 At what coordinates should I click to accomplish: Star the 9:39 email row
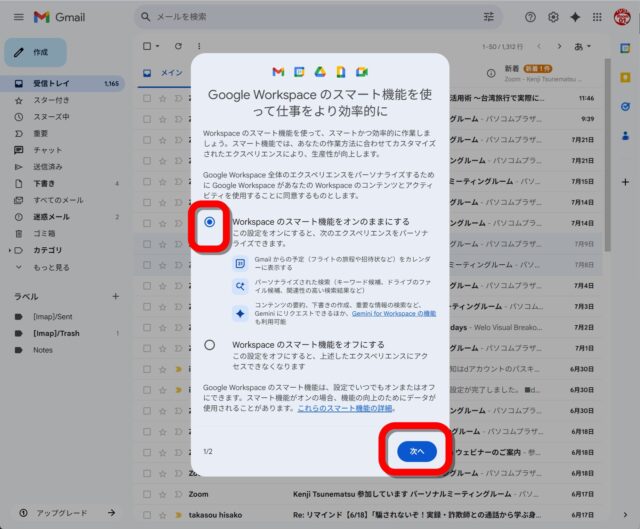point(162,119)
